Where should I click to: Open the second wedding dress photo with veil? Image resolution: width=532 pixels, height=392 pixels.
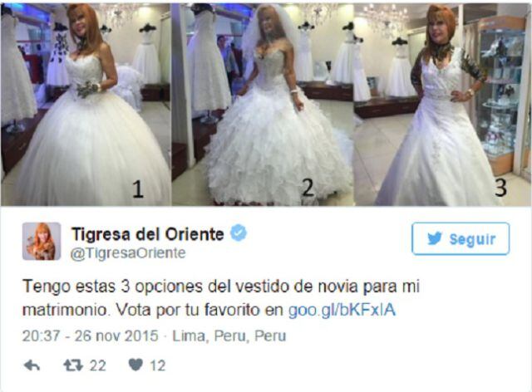point(263,105)
